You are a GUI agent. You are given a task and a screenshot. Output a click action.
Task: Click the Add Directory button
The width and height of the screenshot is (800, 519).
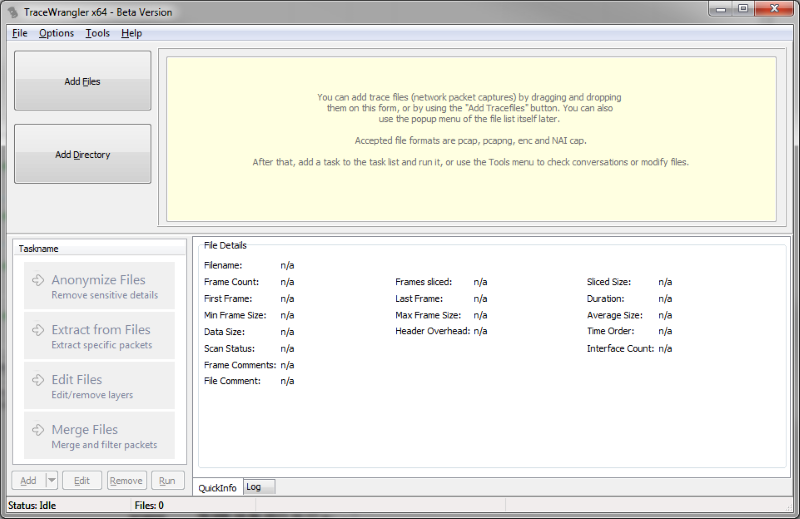point(83,154)
